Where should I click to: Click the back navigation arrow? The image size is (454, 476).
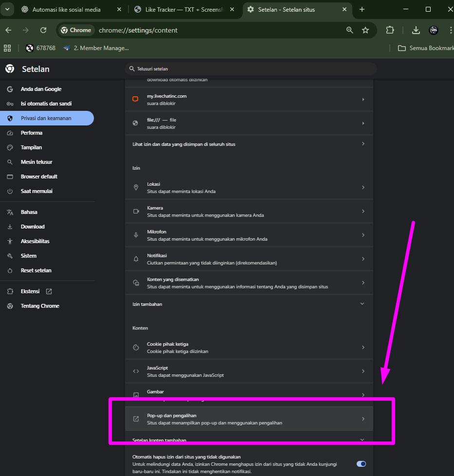(x=8, y=30)
